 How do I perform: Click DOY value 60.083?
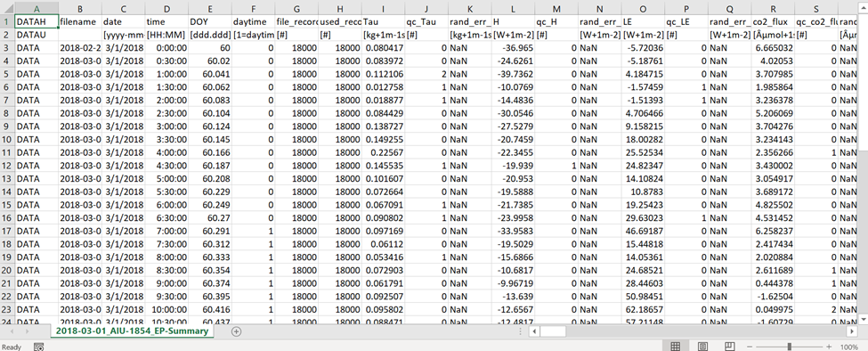coord(210,100)
